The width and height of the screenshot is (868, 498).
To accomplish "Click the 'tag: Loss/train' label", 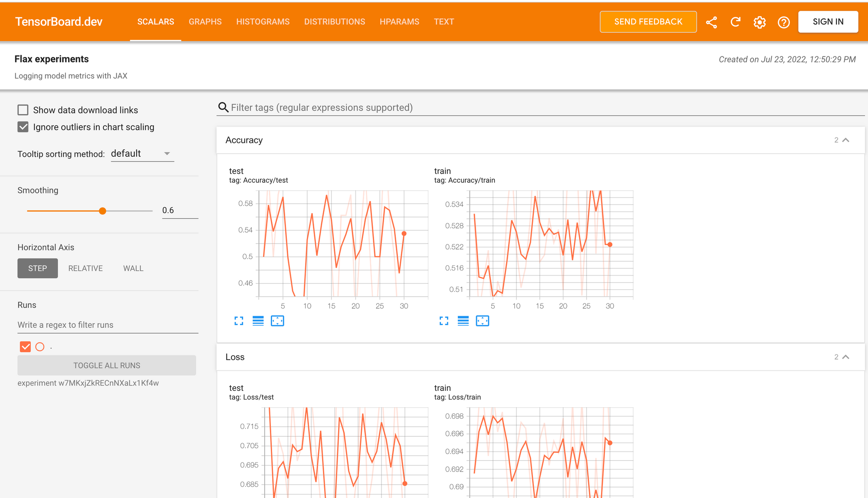I will coord(457,397).
